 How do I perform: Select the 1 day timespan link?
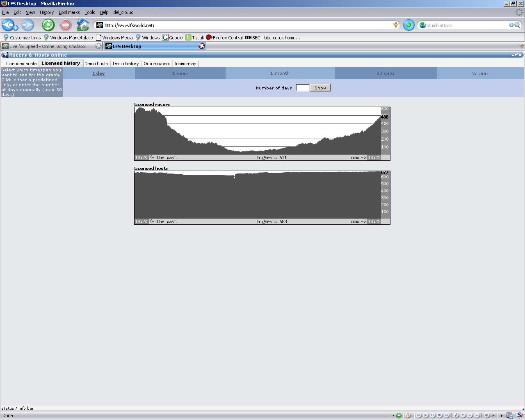(99, 73)
